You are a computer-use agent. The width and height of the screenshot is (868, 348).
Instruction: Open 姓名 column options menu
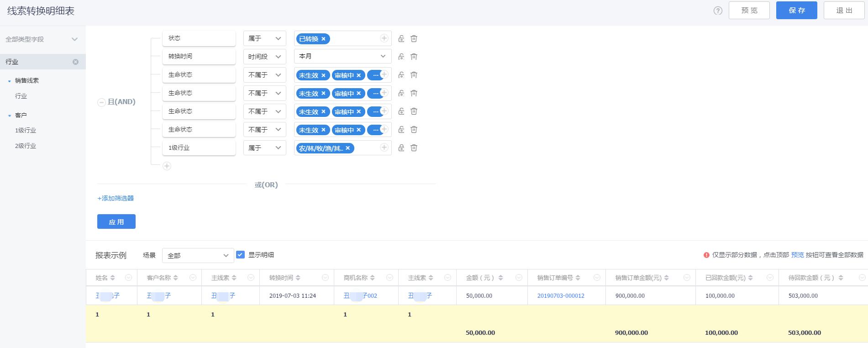129,278
